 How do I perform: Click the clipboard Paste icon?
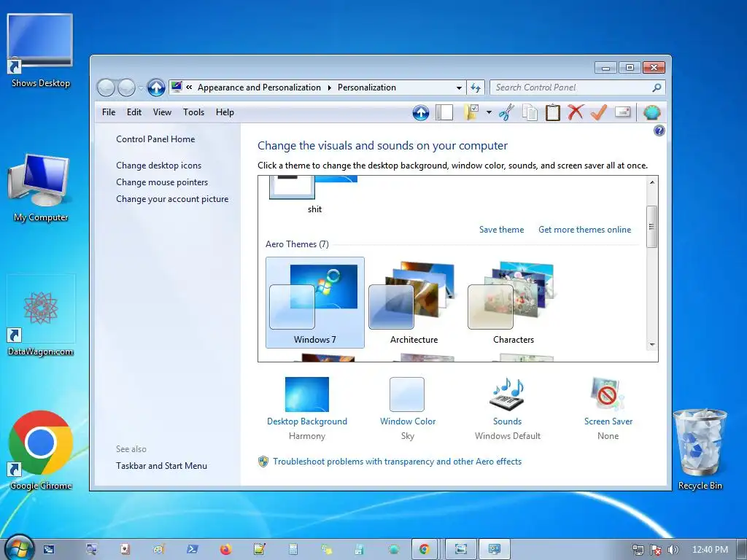[x=553, y=113]
